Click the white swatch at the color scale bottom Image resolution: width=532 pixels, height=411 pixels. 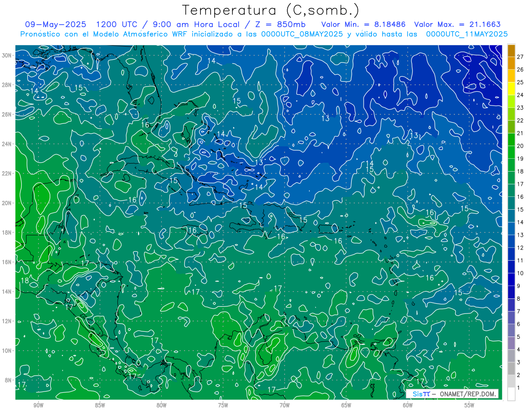[x=512, y=394]
